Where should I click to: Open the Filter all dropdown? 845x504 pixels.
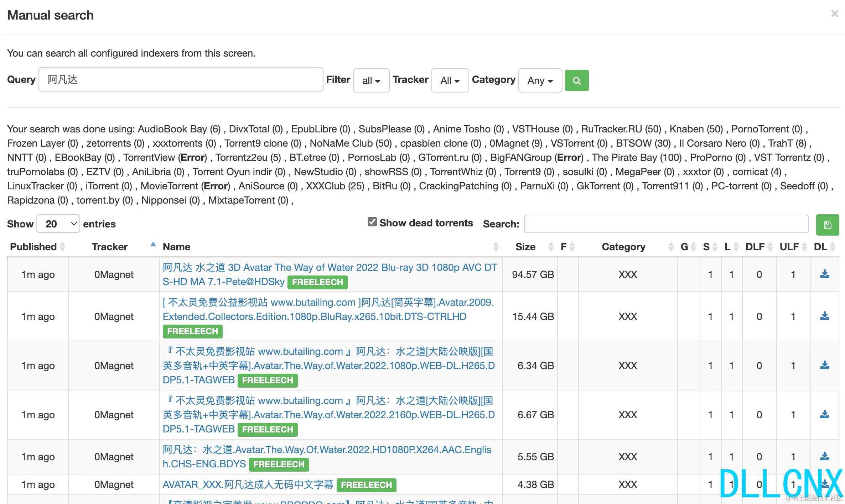pos(371,80)
